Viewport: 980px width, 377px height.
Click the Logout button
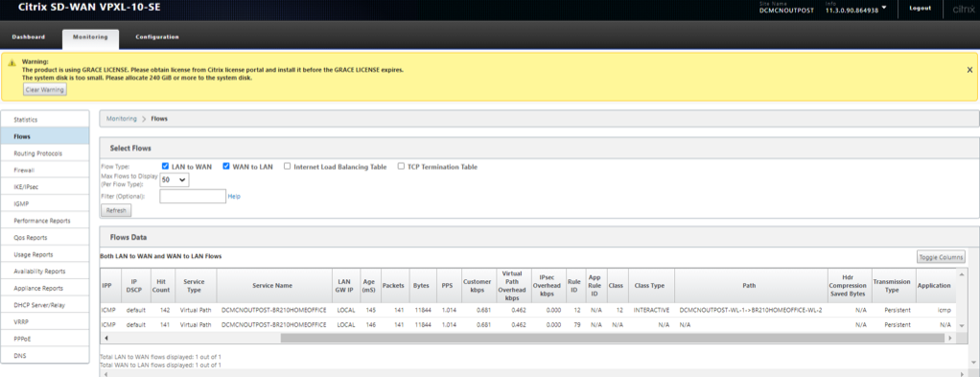point(920,9)
